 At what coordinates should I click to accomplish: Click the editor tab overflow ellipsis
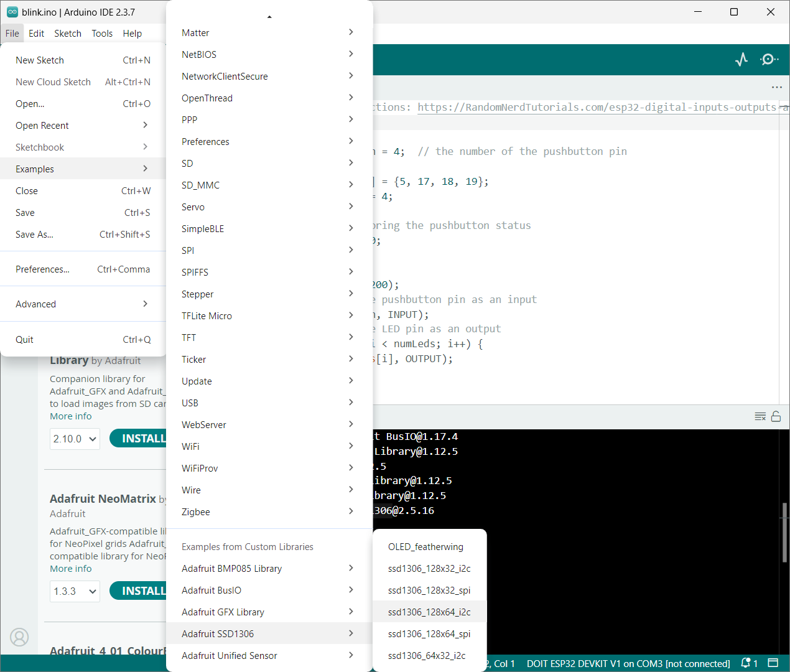776,87
